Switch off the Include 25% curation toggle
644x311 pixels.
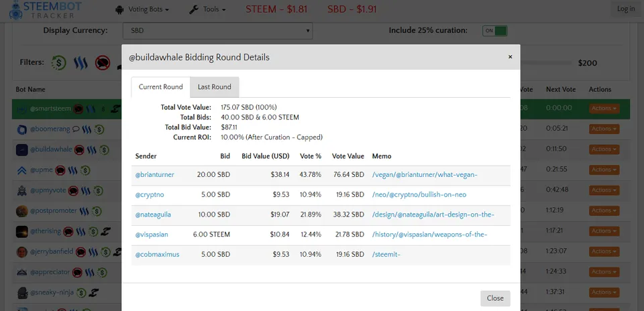pyautogui.click(x=495, y=31)
